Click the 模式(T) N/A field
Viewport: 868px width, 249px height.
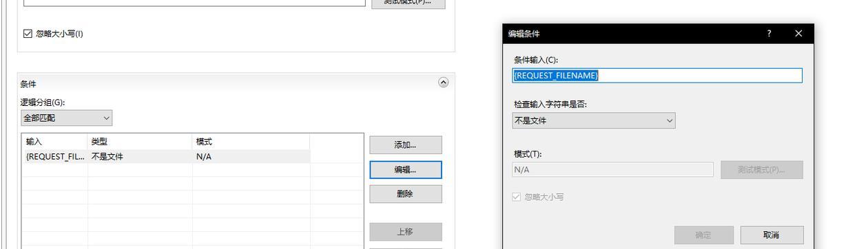coord(612,169)
